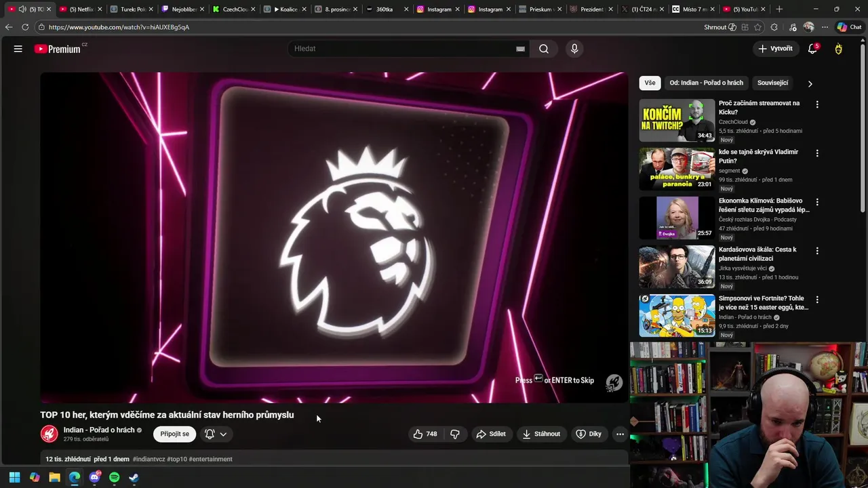The width and height of the screenshot is (868, 488).
Task: Click the #indiantvcz hashtag
Action: [149, 459]
